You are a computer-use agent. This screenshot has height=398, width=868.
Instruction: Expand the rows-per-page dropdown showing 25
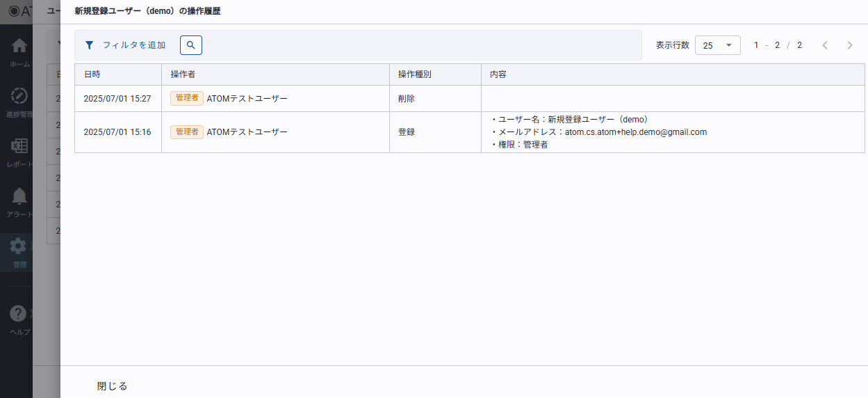717,45
